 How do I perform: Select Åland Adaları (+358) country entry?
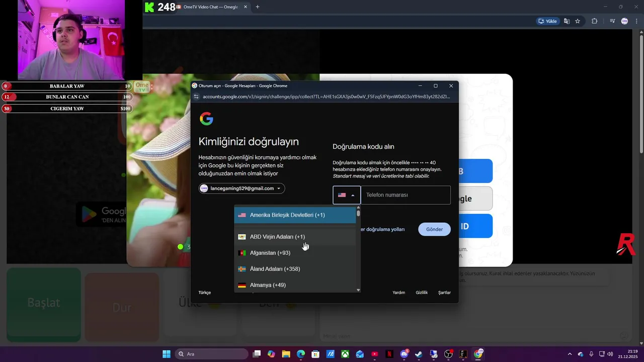coord(295,268)
